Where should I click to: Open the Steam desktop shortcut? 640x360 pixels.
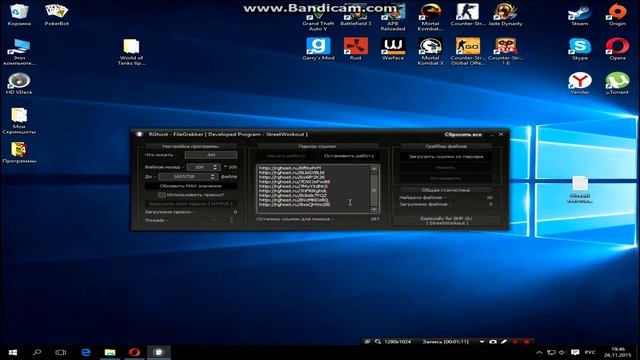[x=580, y=15]
